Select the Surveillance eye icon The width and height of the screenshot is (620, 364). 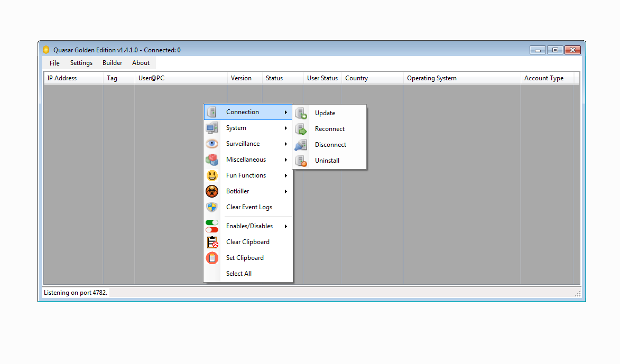(x=212, y=143)
